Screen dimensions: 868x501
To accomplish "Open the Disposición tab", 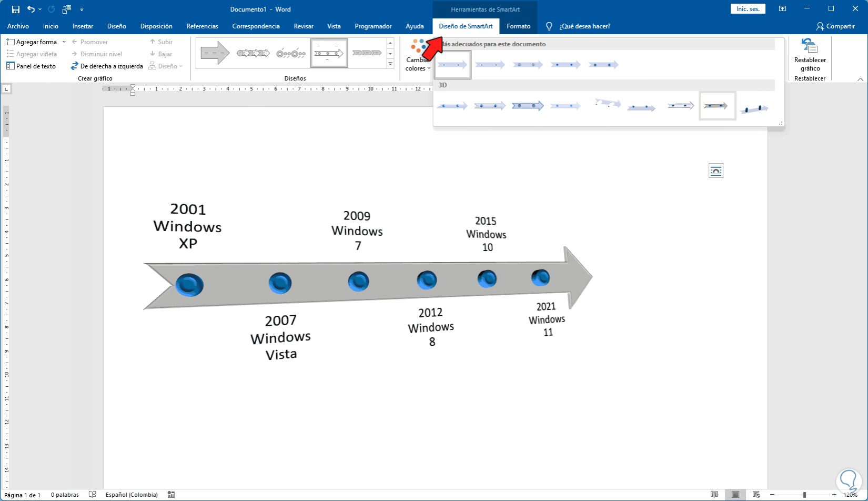I will pos(156,26).
